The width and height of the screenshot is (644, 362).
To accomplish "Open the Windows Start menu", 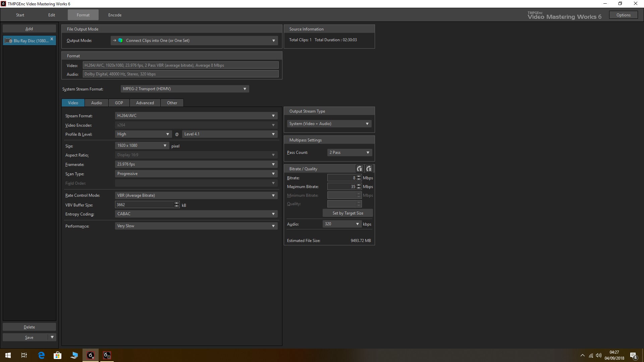I will (x=8, y=355).
